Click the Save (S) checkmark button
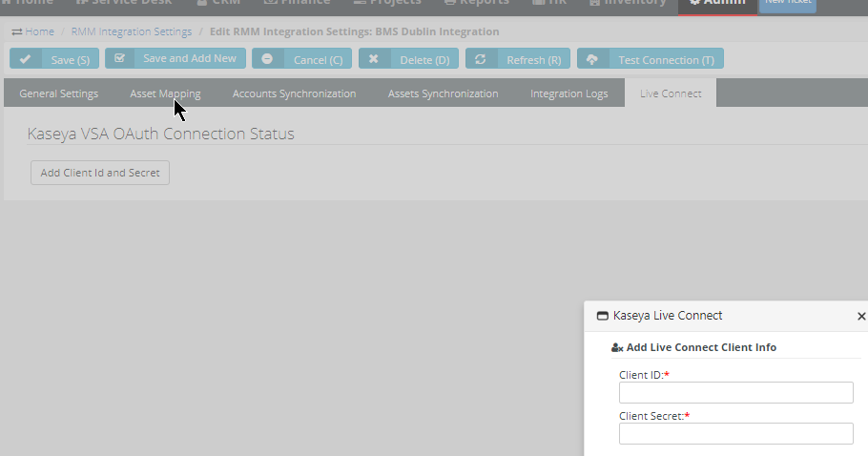This screenshot has width=868, height=456. (x=54, y=59)
